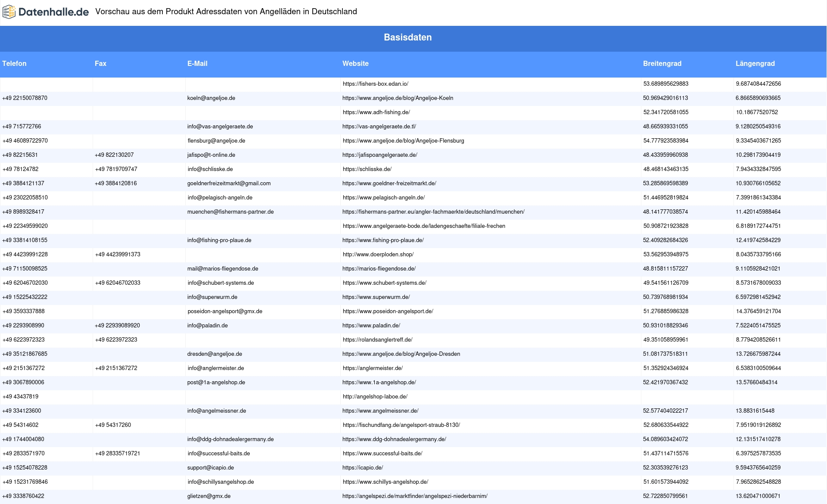Select email info@schlisske.de
827x504 pixels.
click(x=210, y=169)
